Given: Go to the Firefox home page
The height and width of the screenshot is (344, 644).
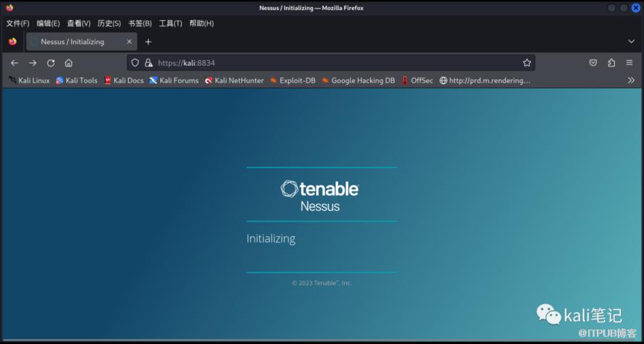Looking at the screenshot, I should [69, 63].
